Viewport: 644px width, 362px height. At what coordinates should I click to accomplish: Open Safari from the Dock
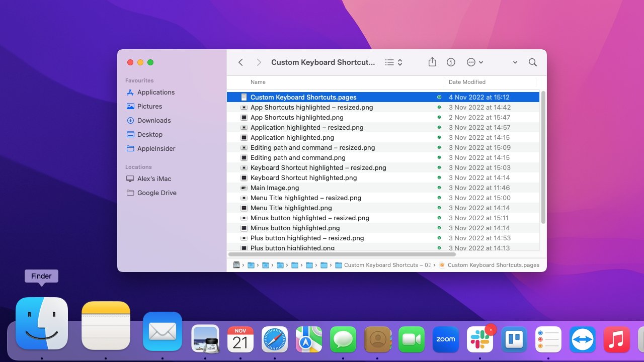(x=274, y=339)
